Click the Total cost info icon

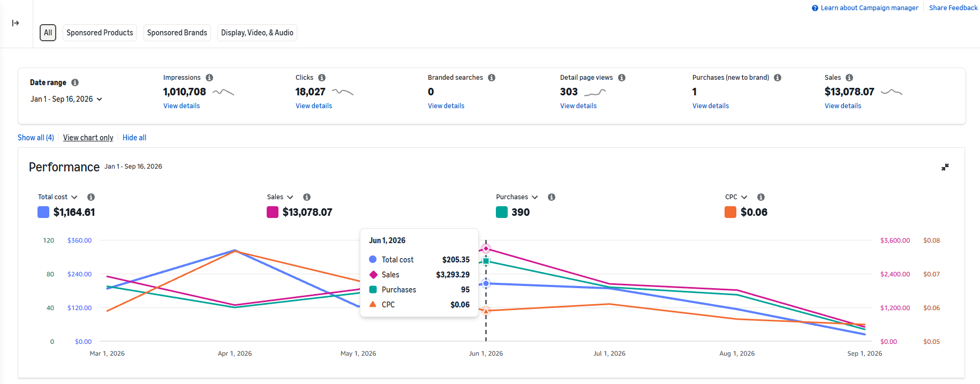pos(91,197)
